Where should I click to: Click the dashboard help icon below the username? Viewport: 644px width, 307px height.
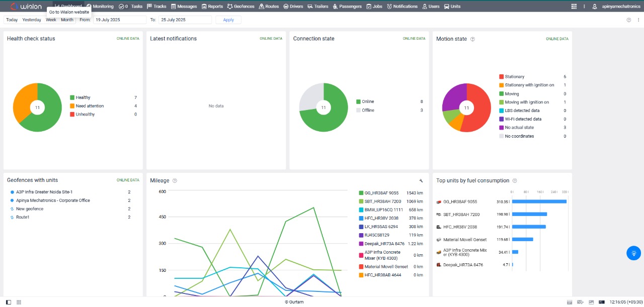pos(628,20)
